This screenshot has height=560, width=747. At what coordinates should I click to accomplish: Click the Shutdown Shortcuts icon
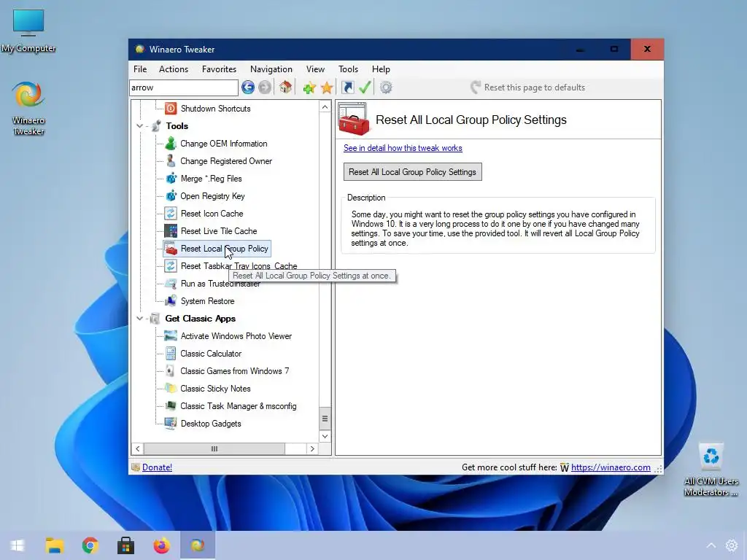171,109
